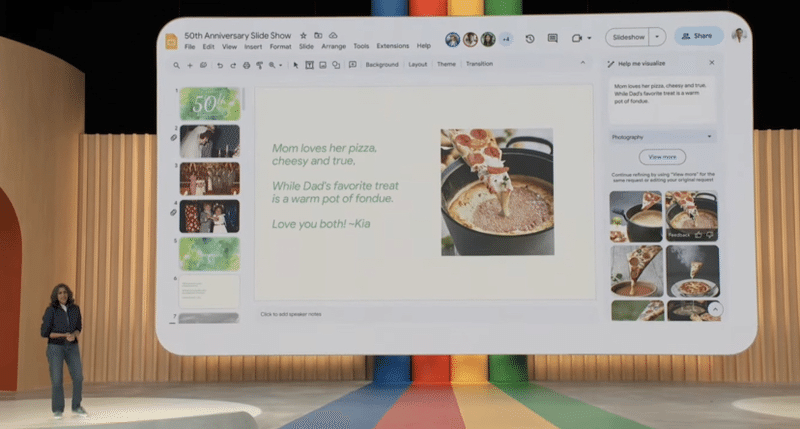Open the Photography style dropdown
Screen dimensions: 800x429
coord(662,137)
